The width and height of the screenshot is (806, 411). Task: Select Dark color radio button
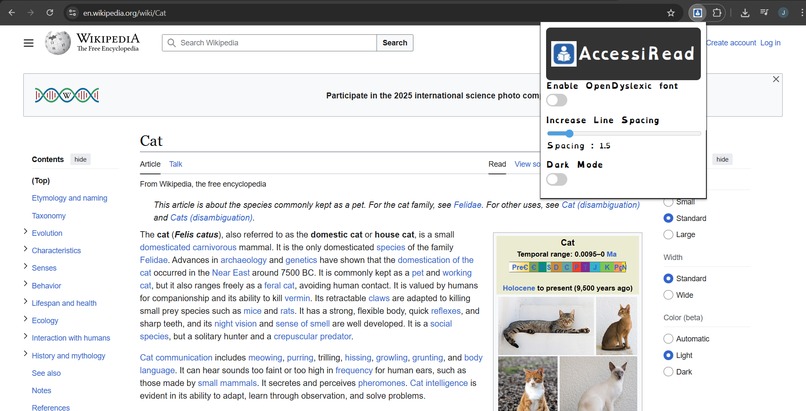668,371
